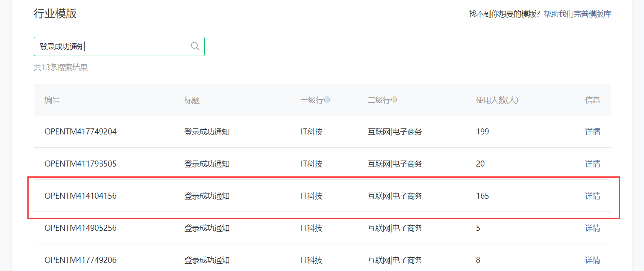
Task: Select template number OPENTM411793505
Action: (x=80, y=164)
